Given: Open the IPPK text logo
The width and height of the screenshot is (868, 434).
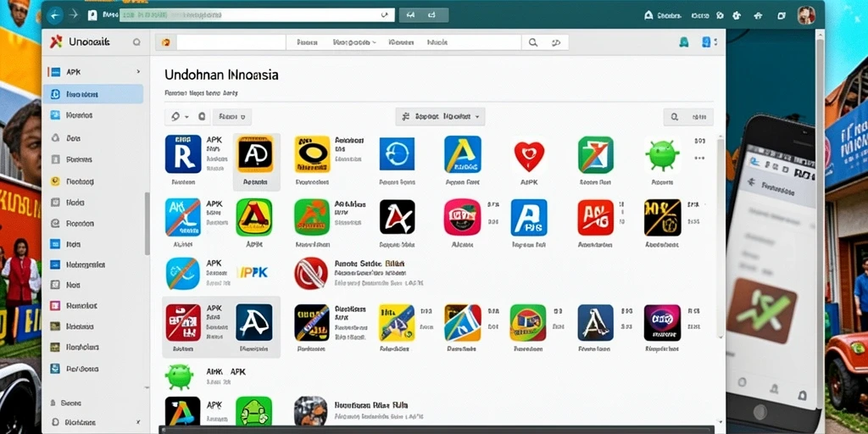Looking at the screenshot, I should point(252,272).
